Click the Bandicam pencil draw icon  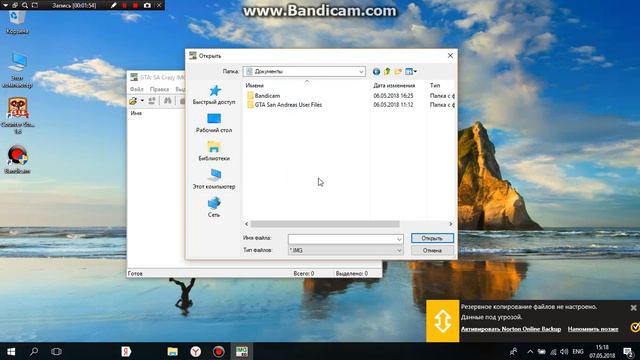click(x=113, y=5)
